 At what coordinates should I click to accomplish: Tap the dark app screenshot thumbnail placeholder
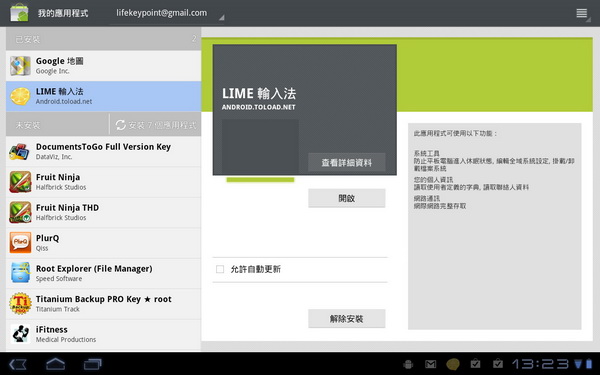point(260,147)
